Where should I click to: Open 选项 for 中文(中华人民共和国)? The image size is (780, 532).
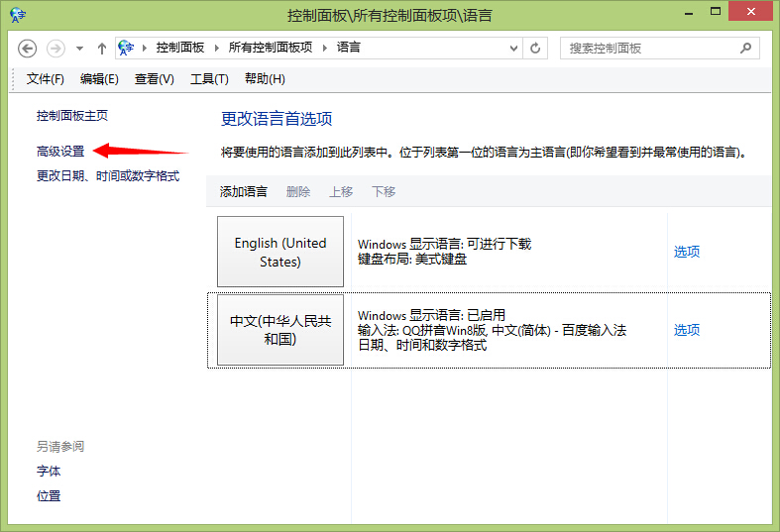687,330
